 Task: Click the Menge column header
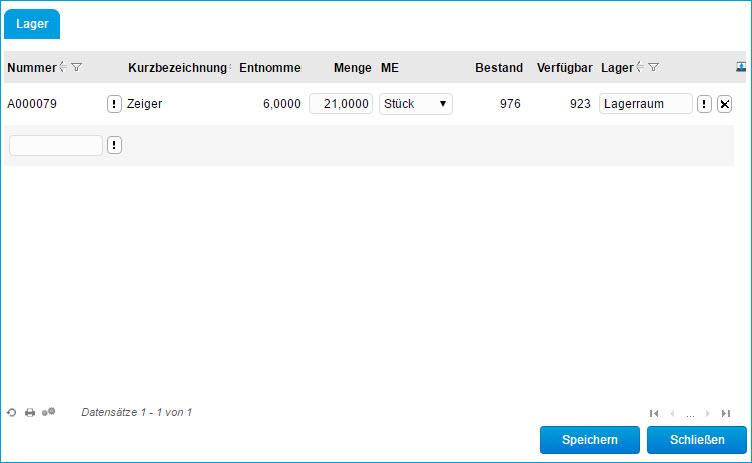(352, 68)
